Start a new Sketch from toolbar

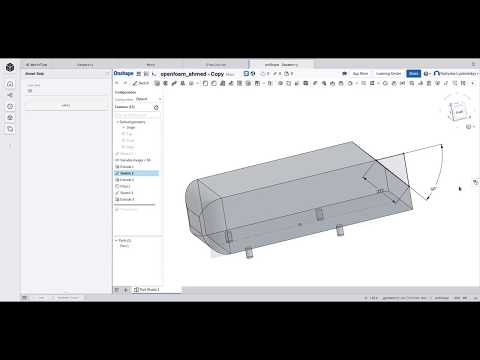[141, 83]
